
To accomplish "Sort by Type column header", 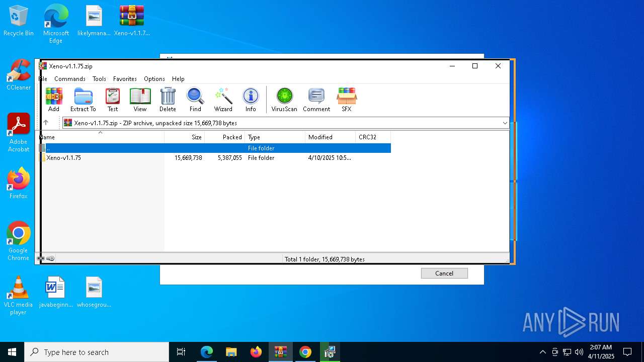I will [275, 137].
